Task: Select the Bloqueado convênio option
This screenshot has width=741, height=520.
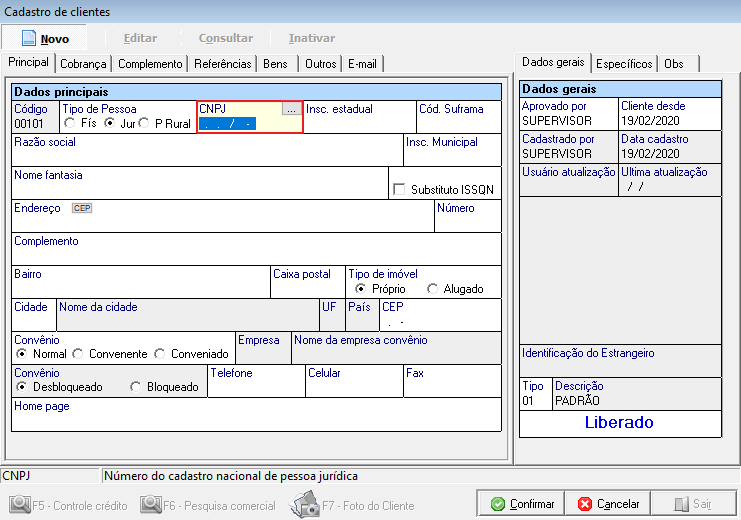Action: pyautogui.click(x=137, y=387)
